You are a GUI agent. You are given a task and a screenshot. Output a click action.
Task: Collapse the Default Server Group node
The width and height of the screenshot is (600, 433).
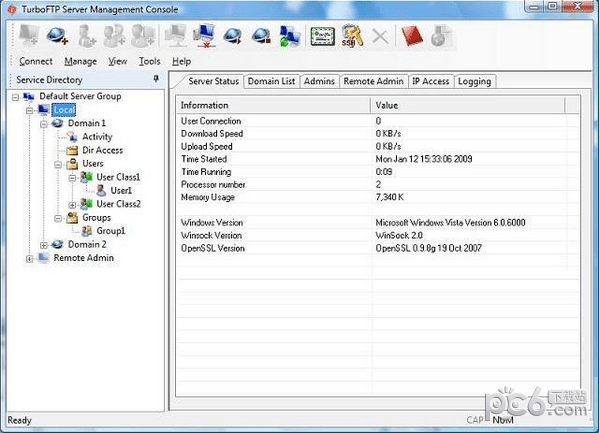coord(15,97)
